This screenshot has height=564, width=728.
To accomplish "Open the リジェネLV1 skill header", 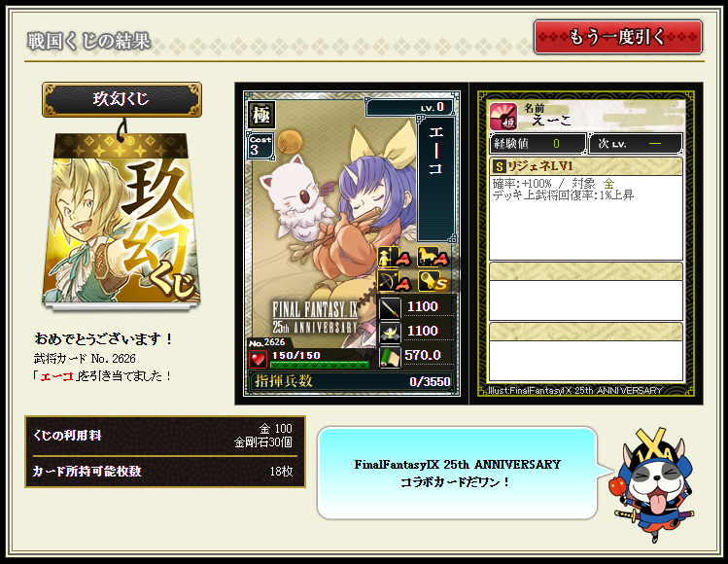I will 586,166.
